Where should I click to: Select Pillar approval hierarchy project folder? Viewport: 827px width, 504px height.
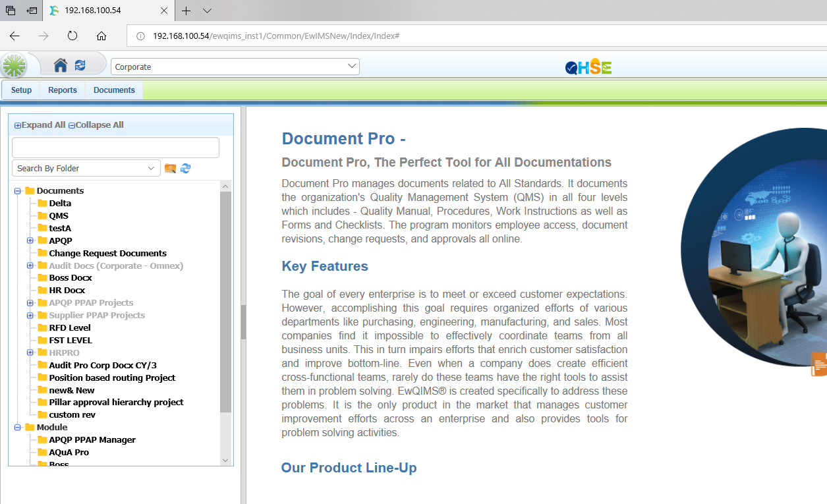[x=116, y=402]
